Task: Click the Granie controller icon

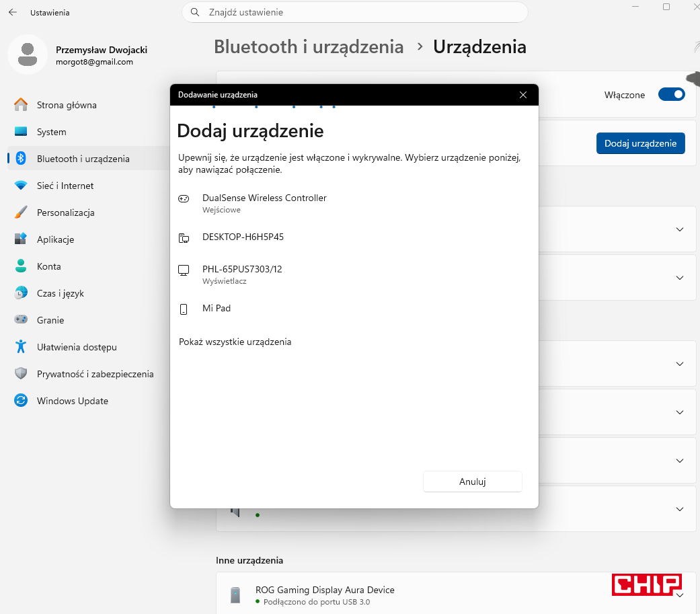Action: tap(21, 319)
